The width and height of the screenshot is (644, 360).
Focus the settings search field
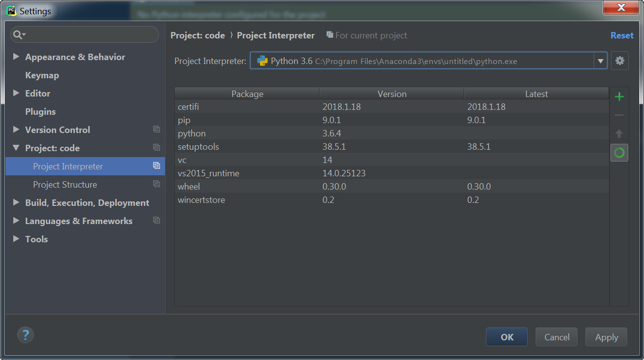85,34
